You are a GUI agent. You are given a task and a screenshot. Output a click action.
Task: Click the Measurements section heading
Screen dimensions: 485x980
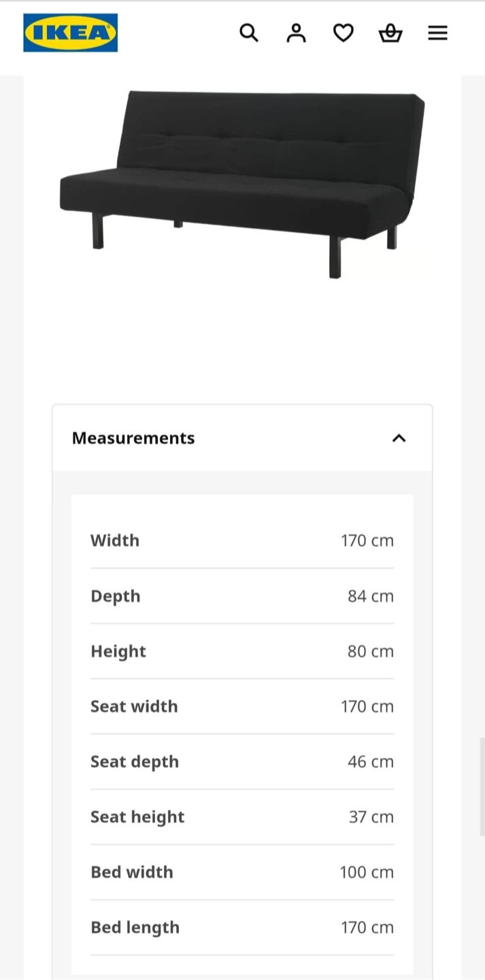(x=133, y=438)
